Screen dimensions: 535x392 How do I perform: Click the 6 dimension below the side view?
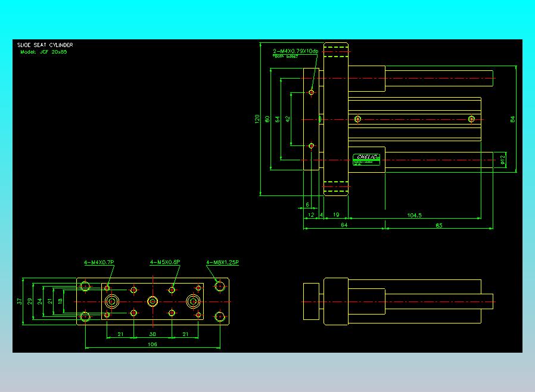[x=307, y=205]
